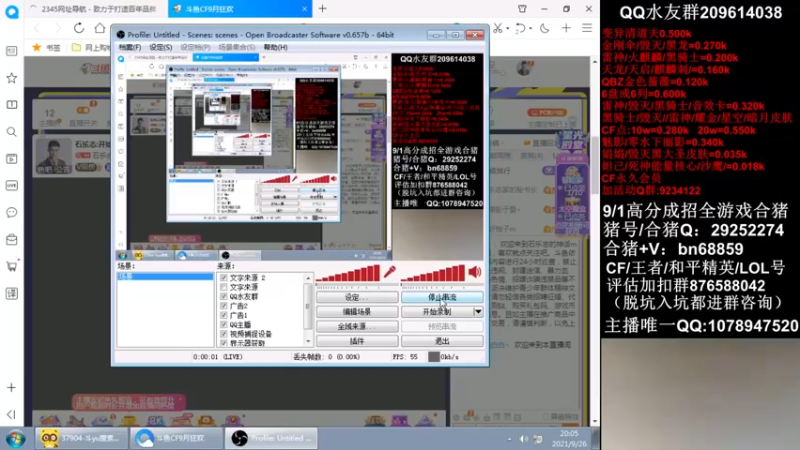Toggle the 文字来源 2 source checkbox
The height and width of the screenshot is (450, 800).
(x=223, y=278)
